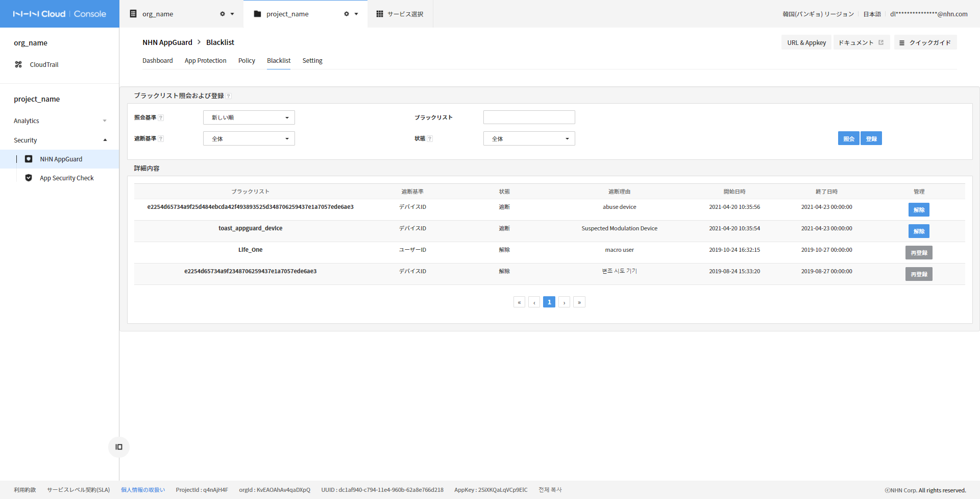This screenshot has width=980, height=499.
Task: Collapse sidebar with toggle button
Action: (x=119, y=447)
